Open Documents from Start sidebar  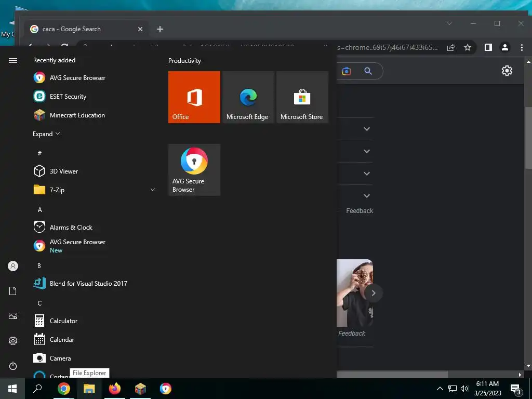[x=13, y=291]
